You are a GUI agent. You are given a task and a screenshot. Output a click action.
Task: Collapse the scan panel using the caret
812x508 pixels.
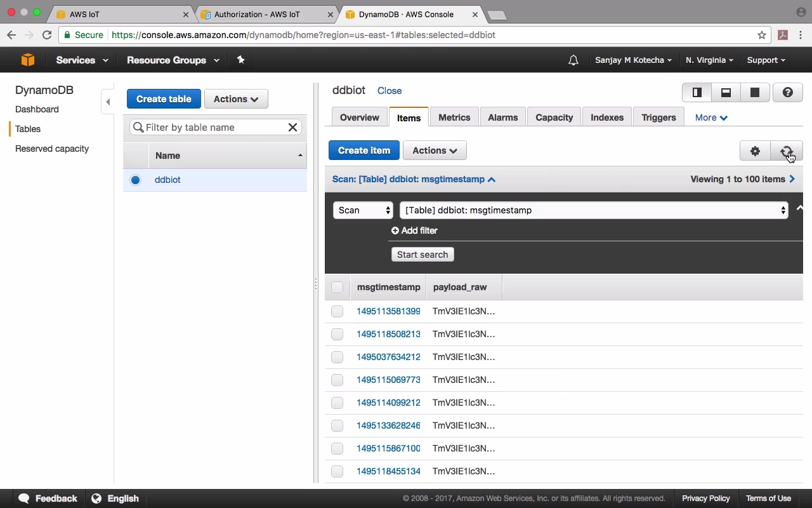point(799,208)
